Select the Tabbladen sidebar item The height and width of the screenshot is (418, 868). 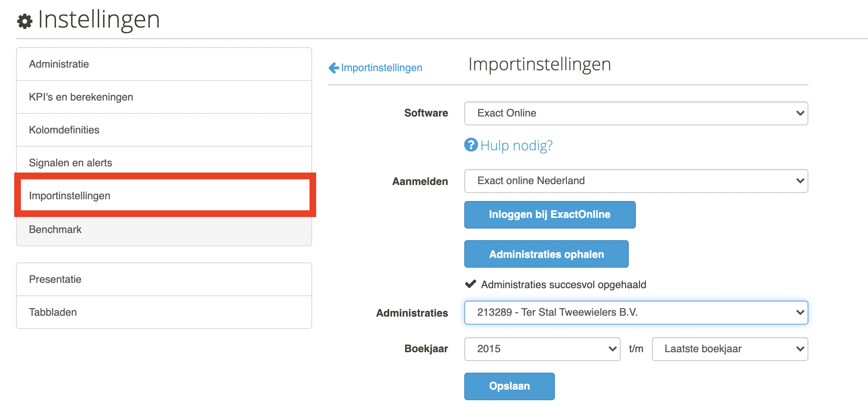pos(164,312)
